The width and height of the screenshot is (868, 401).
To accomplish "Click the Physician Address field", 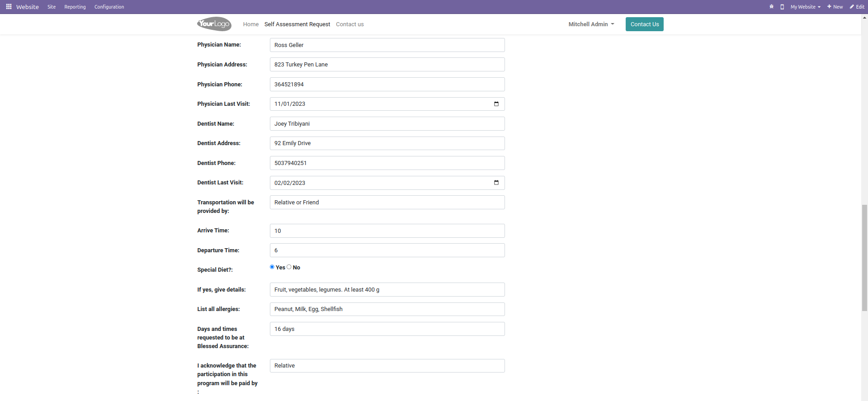I will tap(387, 65).
